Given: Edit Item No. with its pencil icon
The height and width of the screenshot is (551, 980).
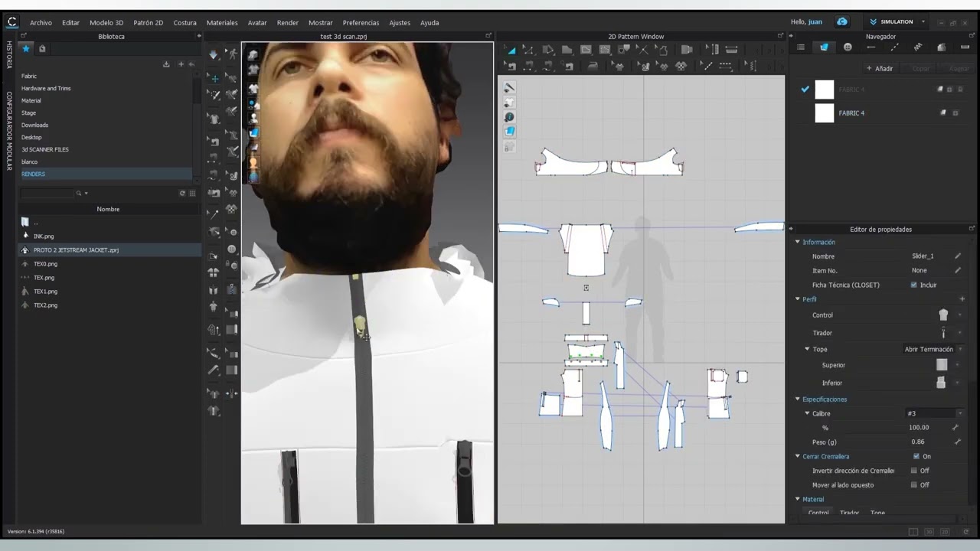Looking at the screenshot, I should pos(957,270).
